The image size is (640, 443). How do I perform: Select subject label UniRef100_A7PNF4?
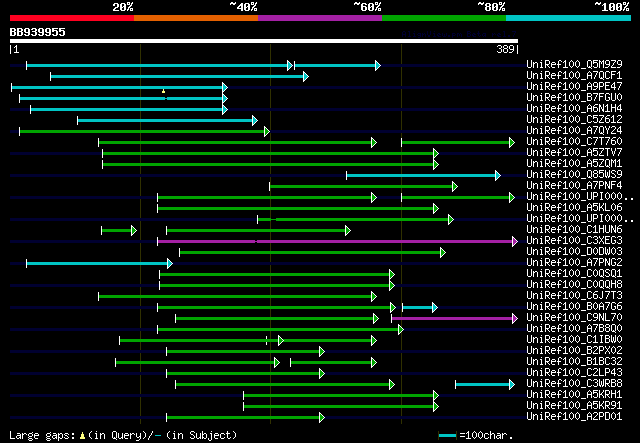(574, 186)
